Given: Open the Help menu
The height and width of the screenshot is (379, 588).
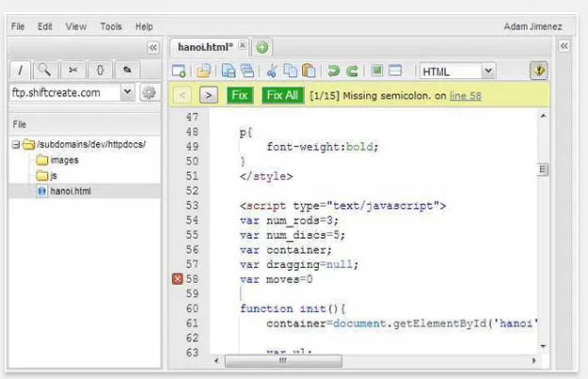Looking at the screenshot, I should click(144, 26).
